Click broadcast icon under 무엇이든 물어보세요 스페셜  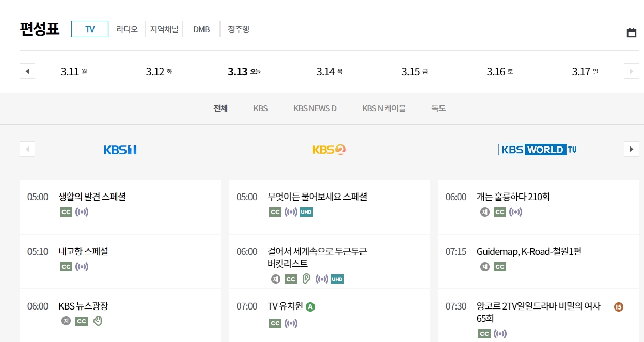291,212
